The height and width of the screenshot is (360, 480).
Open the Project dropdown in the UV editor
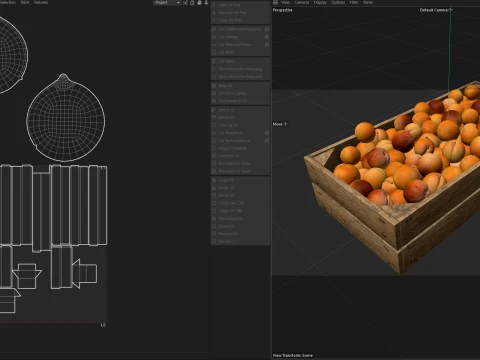tap(167, 3)
